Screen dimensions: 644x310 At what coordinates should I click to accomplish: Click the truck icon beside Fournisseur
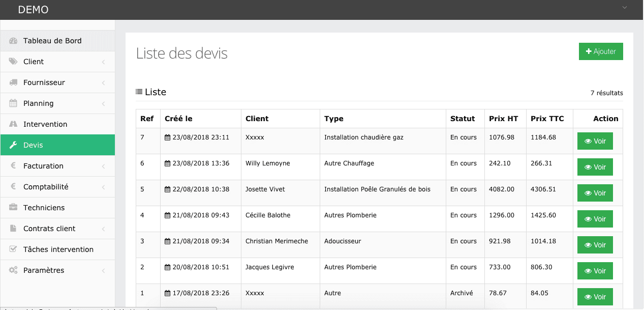coord(13,82)
